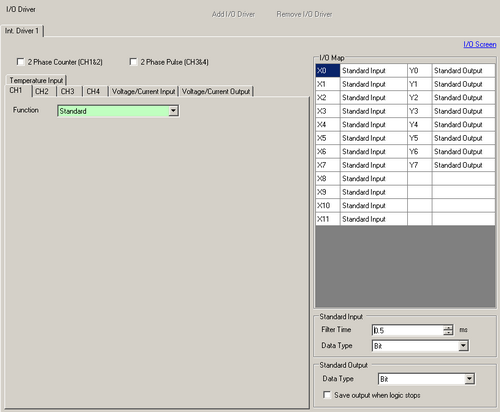Screen dimensions: 500x412
Task: Open the Voltage/Current Output tab
Action: tap(216, 91)
